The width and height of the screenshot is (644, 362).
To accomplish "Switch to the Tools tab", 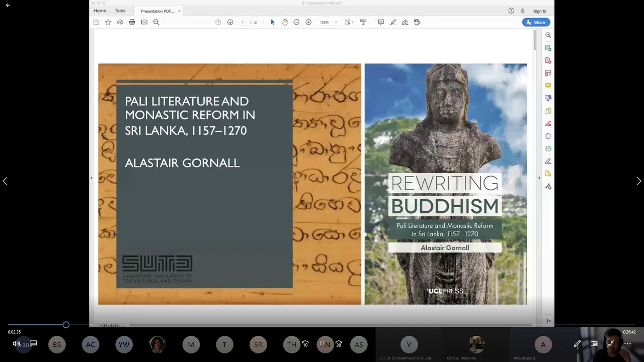I will [120, 11].
